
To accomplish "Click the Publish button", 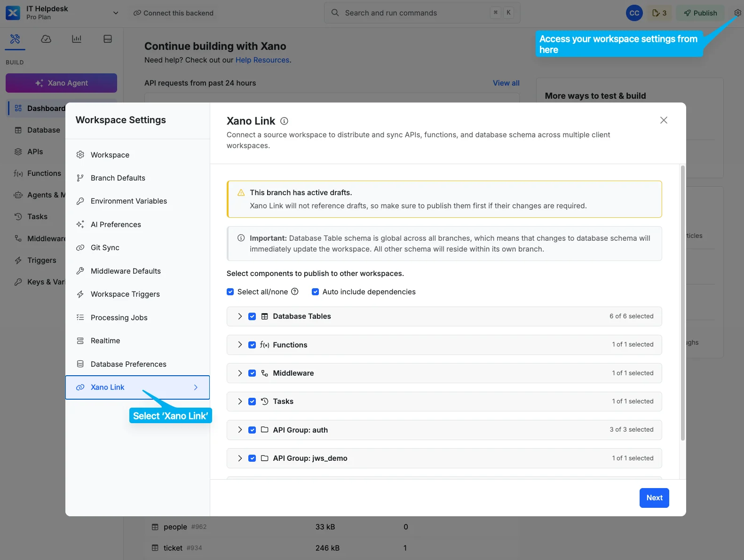I will coord(700,13).
